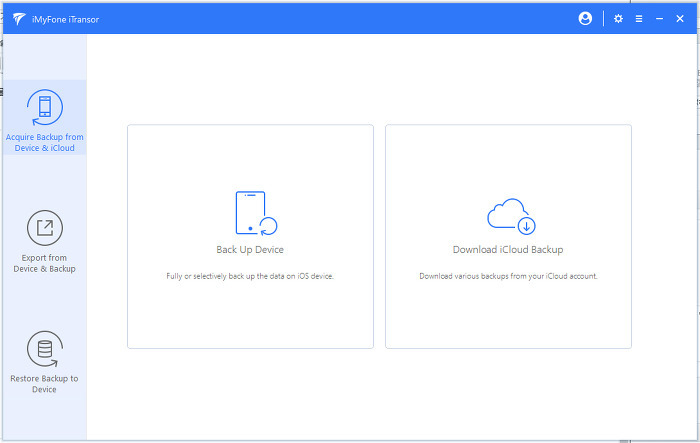The image size is (700, 443).
Task: Close the iMyFone iTransor window
Action: (x=679, y=19)
